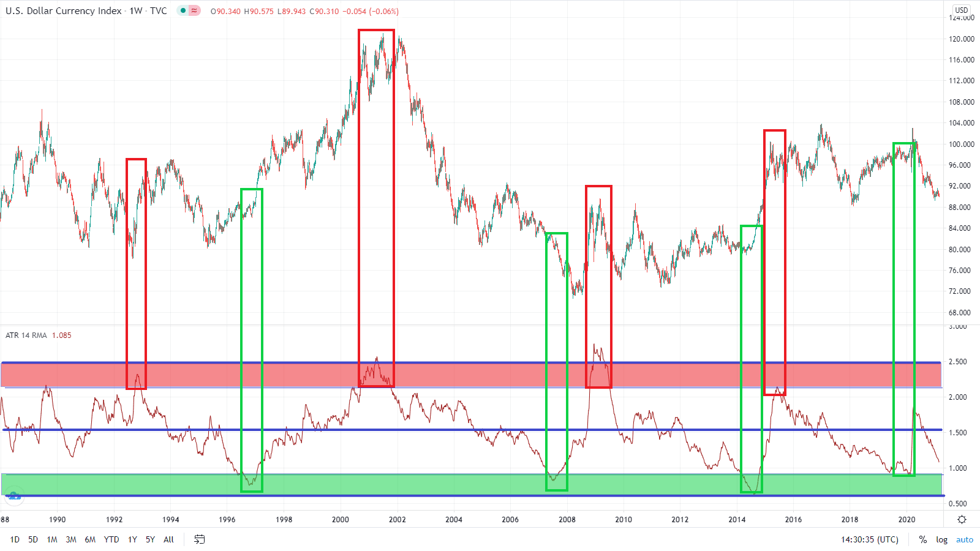The width and height of the screenshot is (980, 551).
Task: Select the 1D time range
Action: (x=15, y=539)
